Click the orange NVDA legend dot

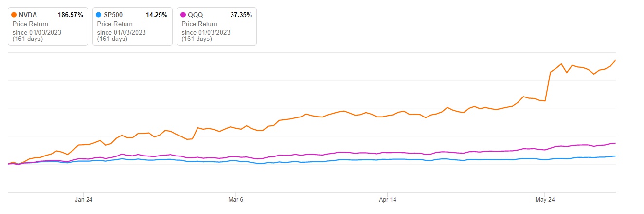(14, 15)
